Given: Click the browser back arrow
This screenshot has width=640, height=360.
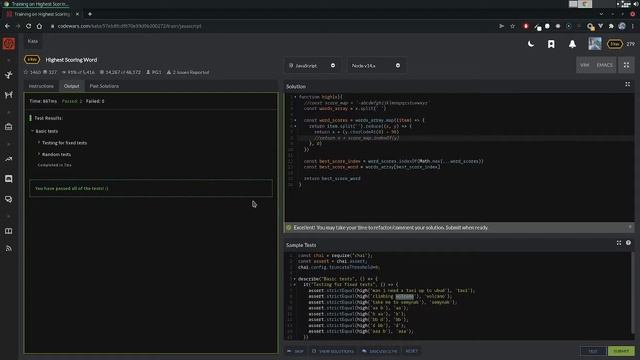Looking at the screenshot, I should pyautogui.click(x=7, y=26).
